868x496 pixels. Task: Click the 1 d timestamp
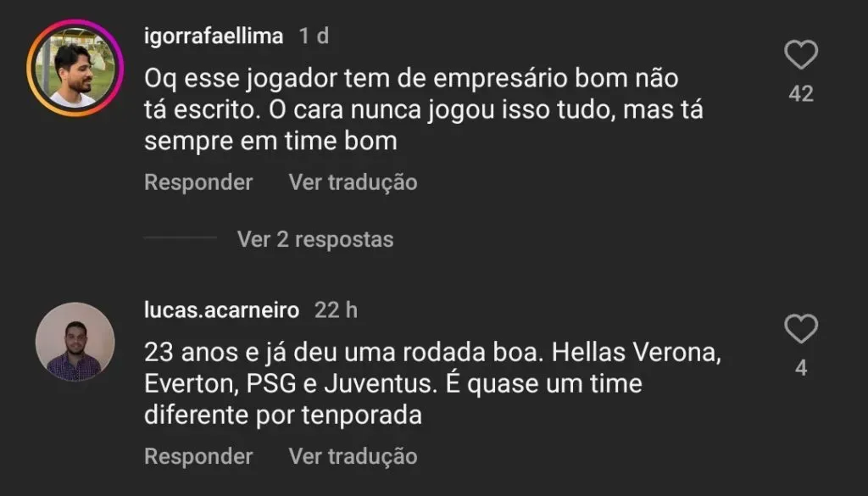click(314, 36)
